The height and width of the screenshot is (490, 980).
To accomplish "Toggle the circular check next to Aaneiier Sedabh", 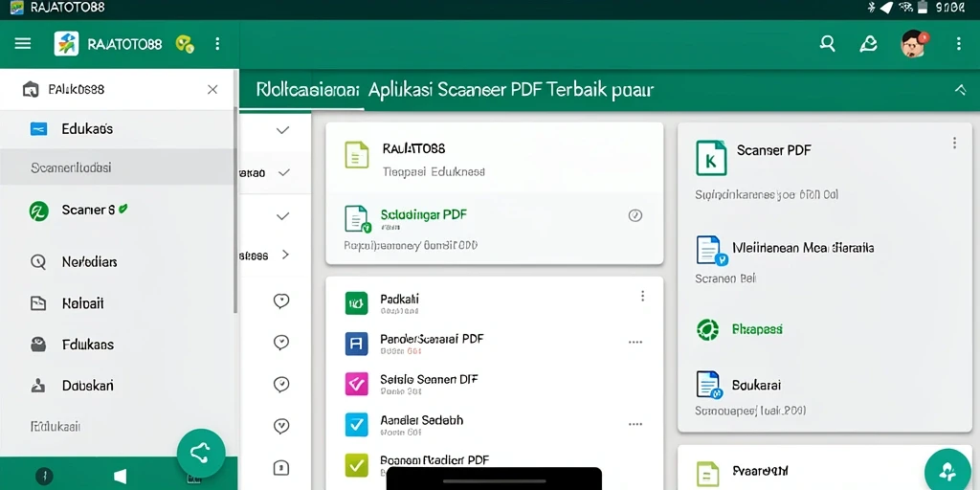I will 281,426.
